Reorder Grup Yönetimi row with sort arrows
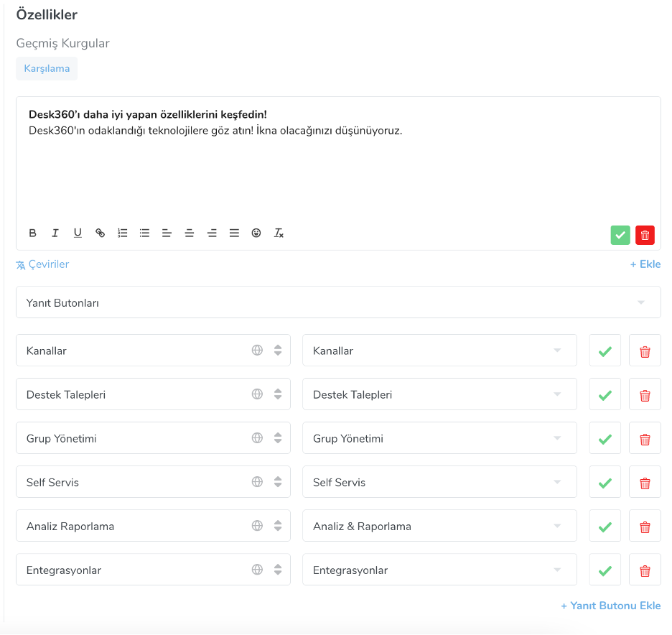This screenshot has height=635, width=672. (x=278, y=437)
